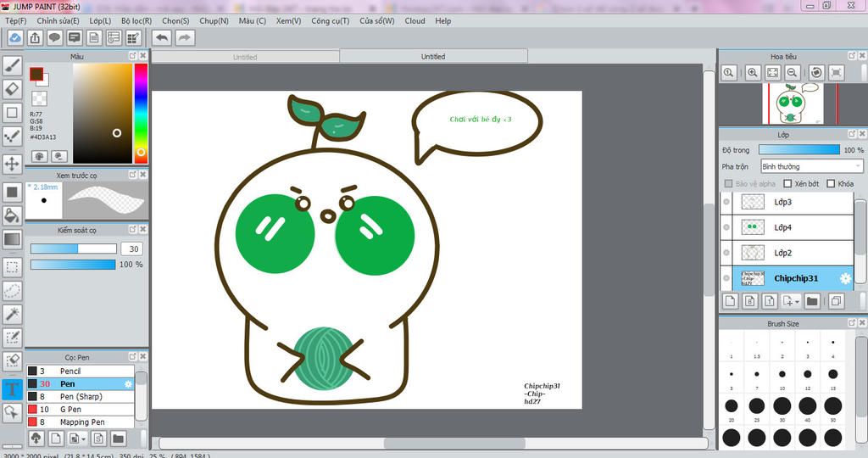This screenshot has height=458, width=868.
Task: Open settings gear of Chipchip31 layer
Action: [x=845, y=278]
